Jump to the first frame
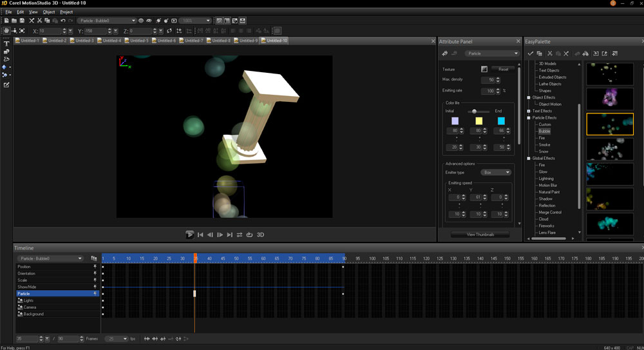Image resolution: width=644 pixels, height=350 pixels. coord(200,235)
